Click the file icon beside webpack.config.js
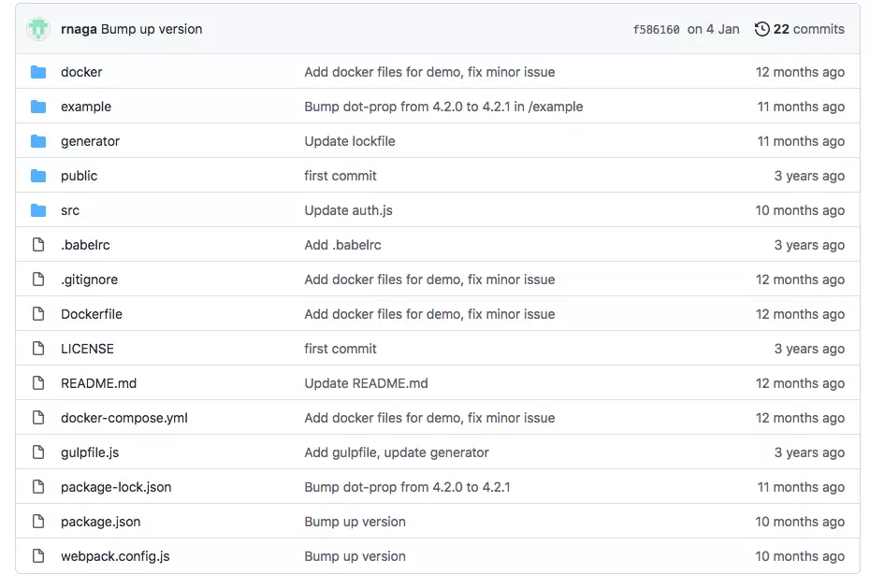Screen dimensions: 870x588 pos(38,556)
